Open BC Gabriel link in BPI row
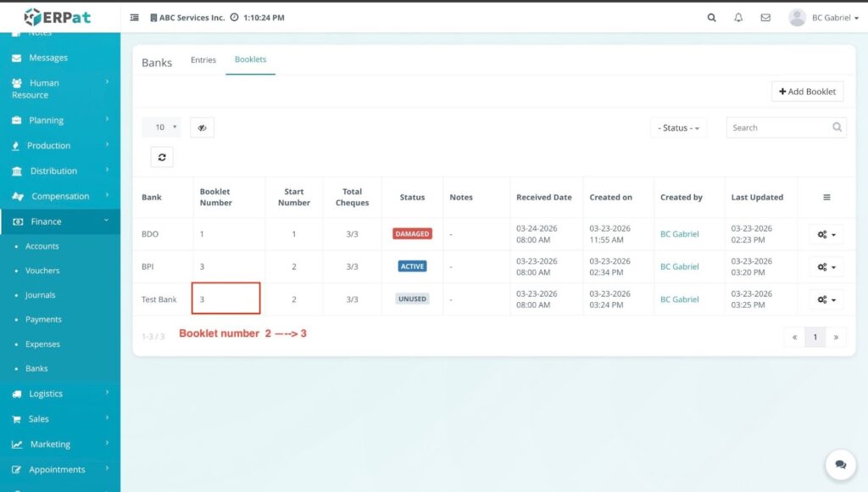Image resolution: width=868 pixels, height=492 pixels. [x=679, y=266]
